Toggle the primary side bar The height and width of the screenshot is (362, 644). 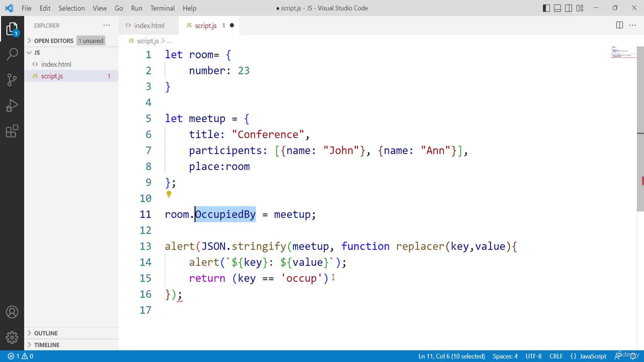pyautogui.click(x=546, y=8)
